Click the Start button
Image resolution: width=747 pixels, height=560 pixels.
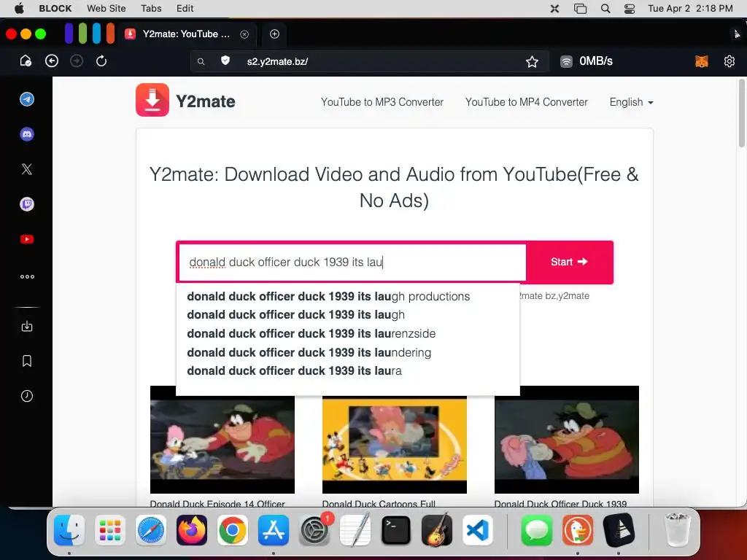(x=569, y=262)
